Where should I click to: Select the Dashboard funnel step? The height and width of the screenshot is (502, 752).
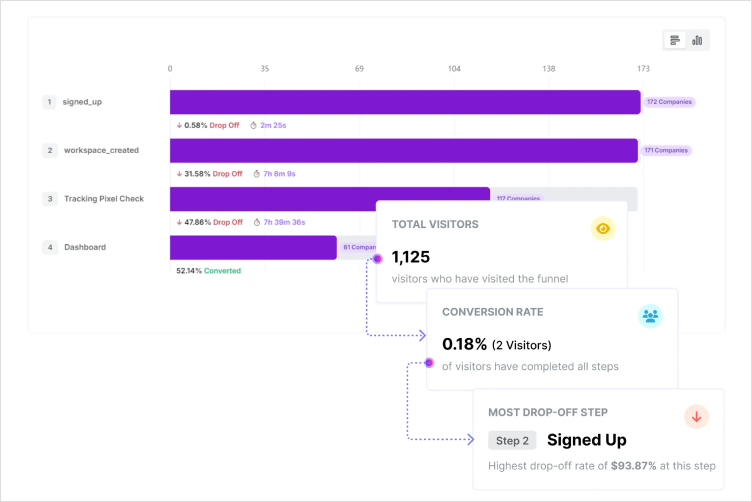click(x=84, y=247)
